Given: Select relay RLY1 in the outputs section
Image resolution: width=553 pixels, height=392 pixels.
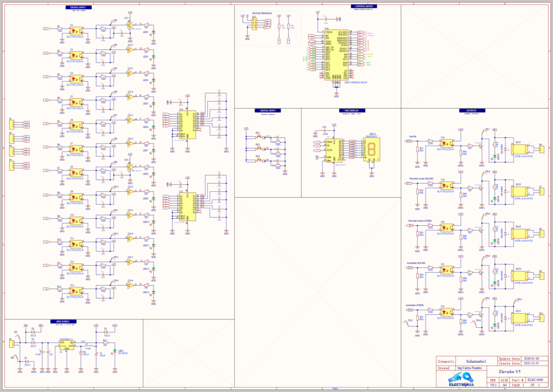Looking at the screenshot, I should tap(518, 147).
